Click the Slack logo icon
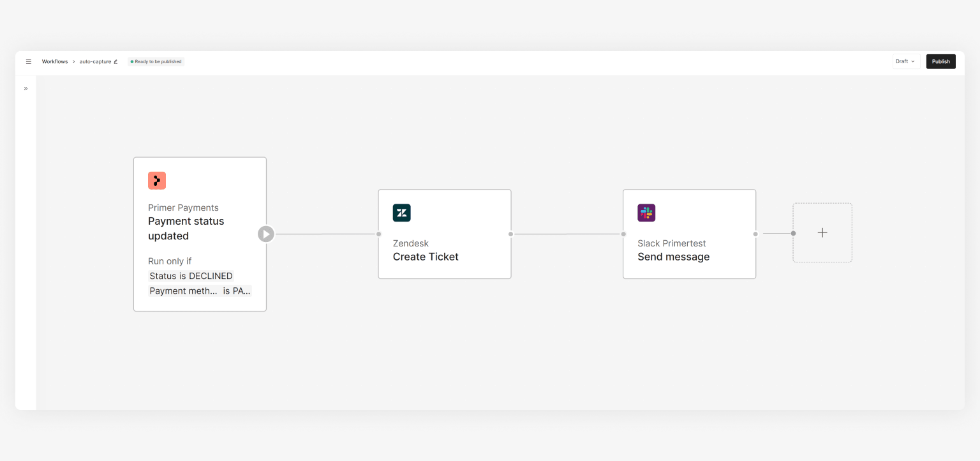980x461 pixels. 646,213
